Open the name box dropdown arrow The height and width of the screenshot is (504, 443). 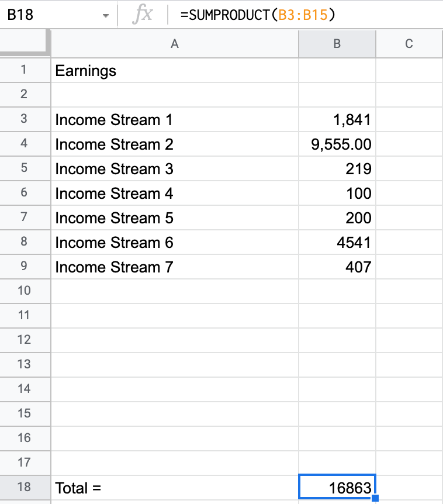click(x=105, y=15)
